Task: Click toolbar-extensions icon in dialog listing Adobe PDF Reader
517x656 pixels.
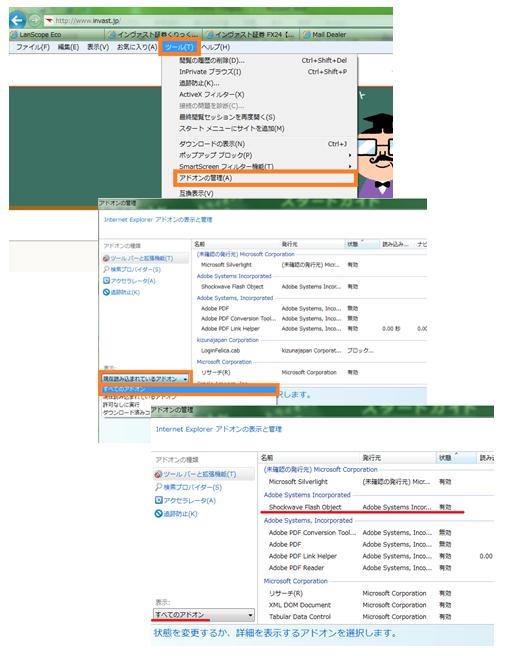Action: pos(158,474)
